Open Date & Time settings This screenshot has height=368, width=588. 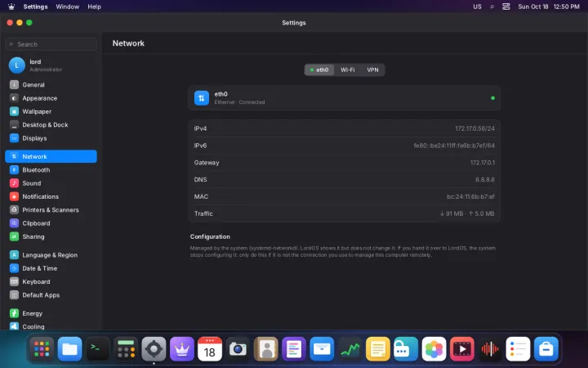pos(51,268)
